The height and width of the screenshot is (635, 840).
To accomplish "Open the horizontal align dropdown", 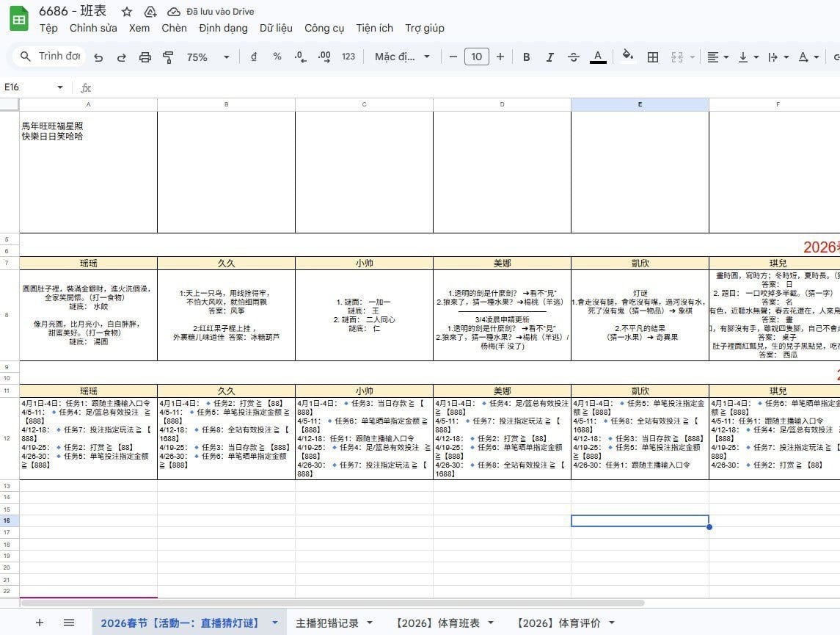I will tap(717, 57).
